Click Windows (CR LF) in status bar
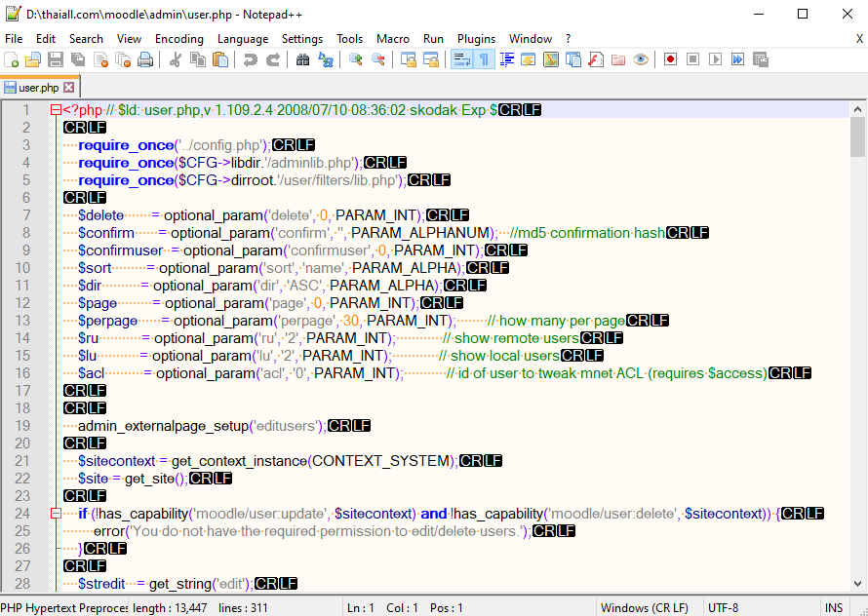 tap(646, 608)
